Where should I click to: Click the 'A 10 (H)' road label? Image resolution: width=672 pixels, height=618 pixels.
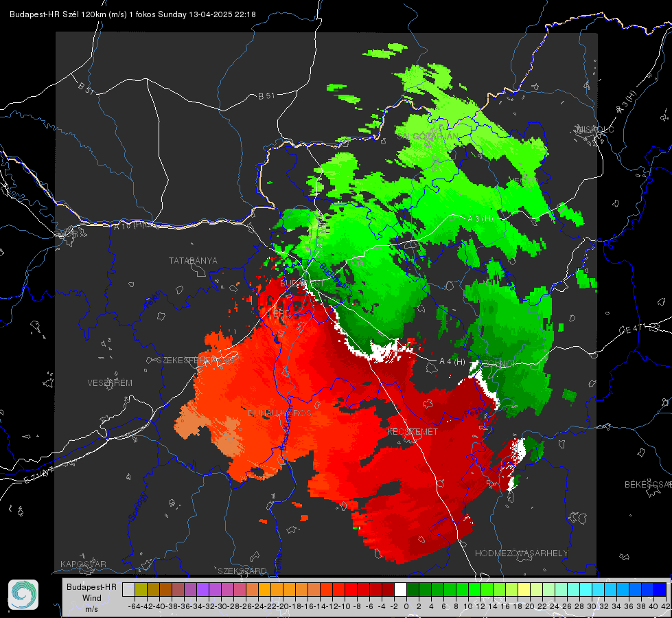pyautogui.click(x=130, y=225)
